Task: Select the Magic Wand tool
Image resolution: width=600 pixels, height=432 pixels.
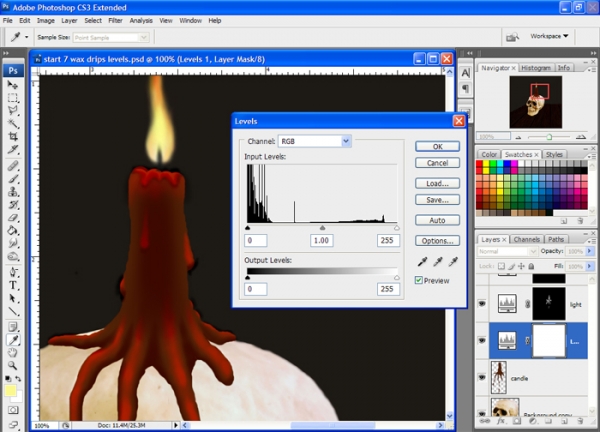Action: (x=13, y=123)
